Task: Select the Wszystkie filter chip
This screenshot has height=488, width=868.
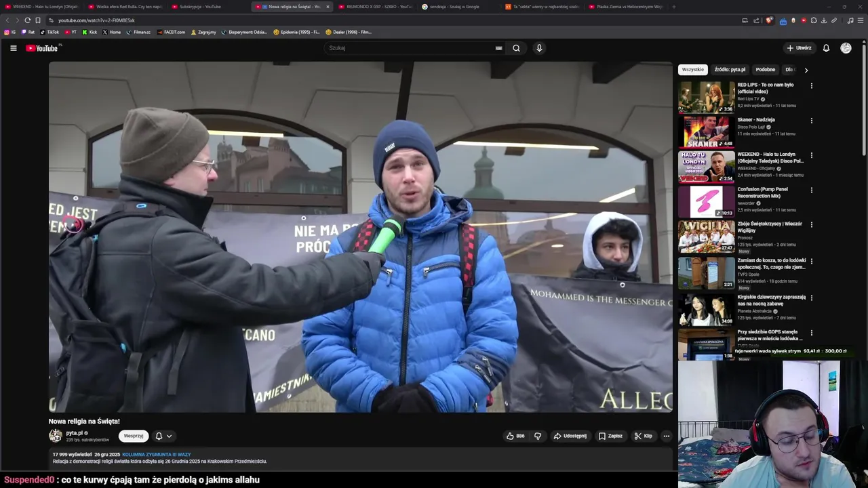Action: 693,70
